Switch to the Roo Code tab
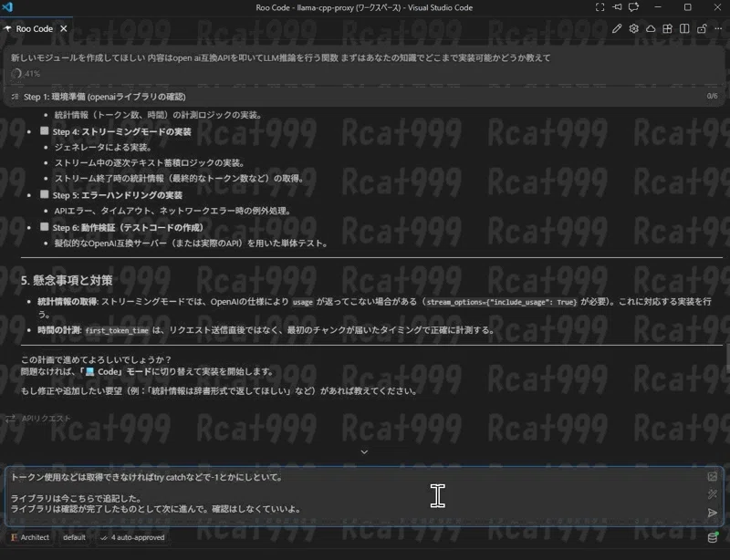 coord(35,29)
